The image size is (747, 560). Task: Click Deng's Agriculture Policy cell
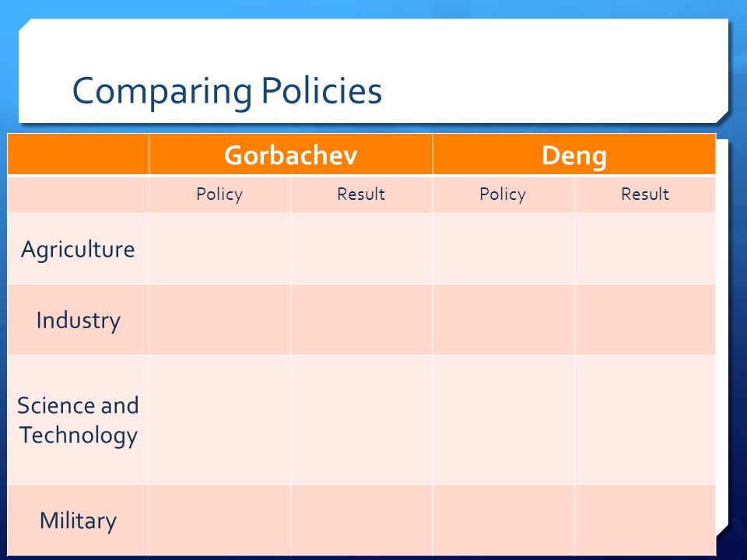coord(503,249)
